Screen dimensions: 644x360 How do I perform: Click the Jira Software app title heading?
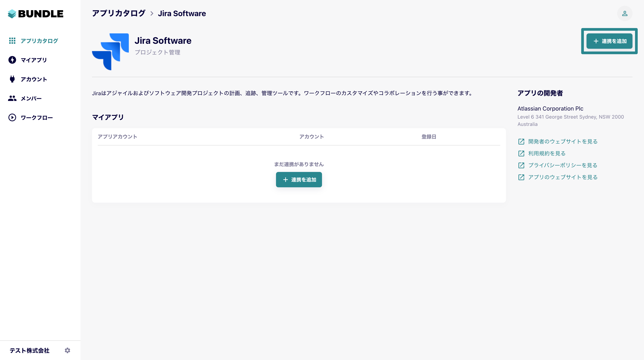[163, 40]
